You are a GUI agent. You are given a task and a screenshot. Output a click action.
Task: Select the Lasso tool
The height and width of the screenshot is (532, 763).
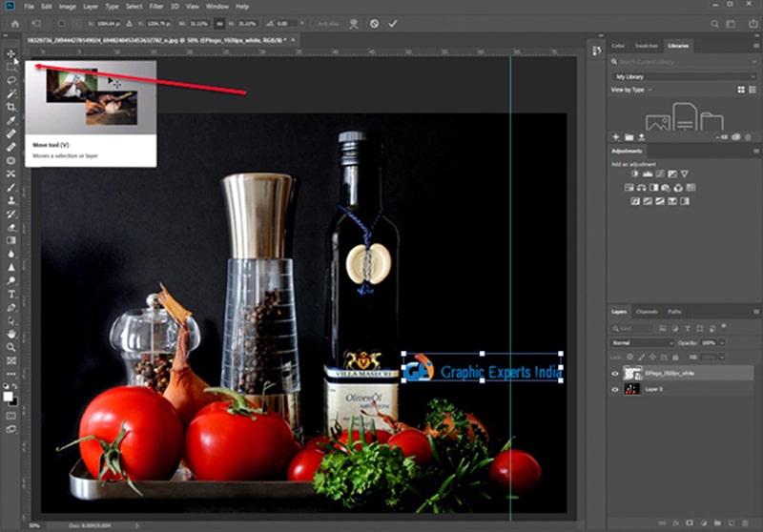pyautogui.click(x=10, y=80)
